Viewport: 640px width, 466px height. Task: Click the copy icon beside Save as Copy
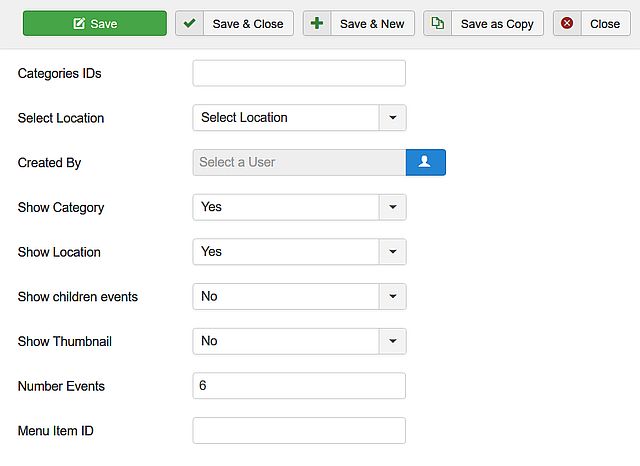pyautogui.click(x=438, y=23)
